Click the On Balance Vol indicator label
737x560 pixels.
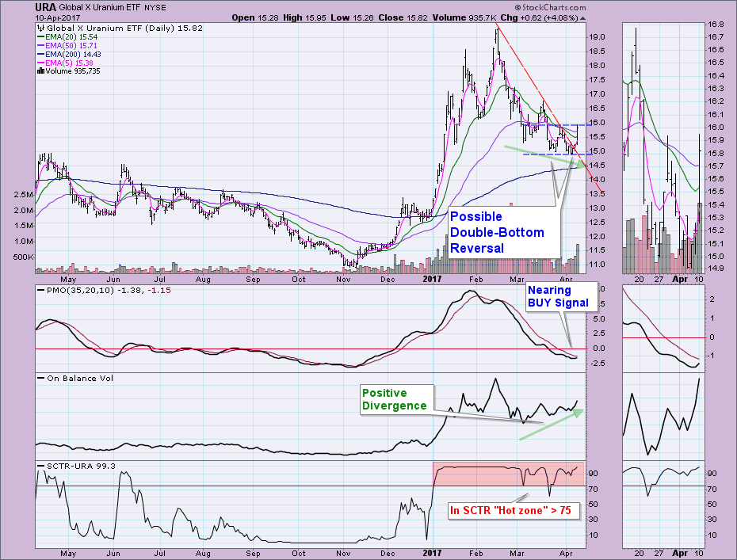pyautogui.click(x=75, y=378)
